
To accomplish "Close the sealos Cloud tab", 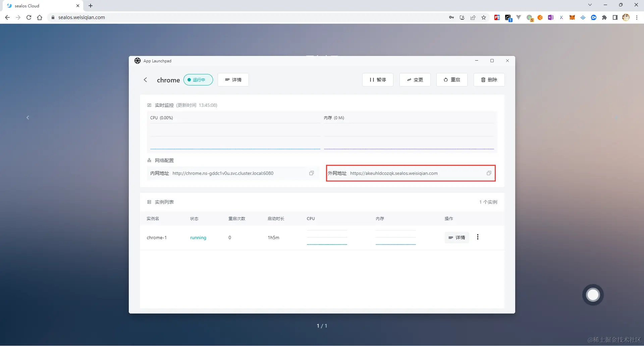I will (x=78, y=6).
